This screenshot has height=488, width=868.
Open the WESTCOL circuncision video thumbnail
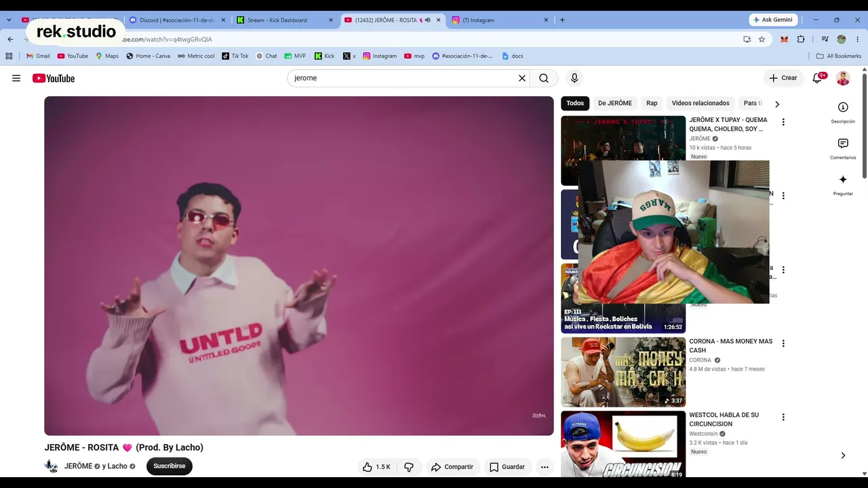coord(623,445)
